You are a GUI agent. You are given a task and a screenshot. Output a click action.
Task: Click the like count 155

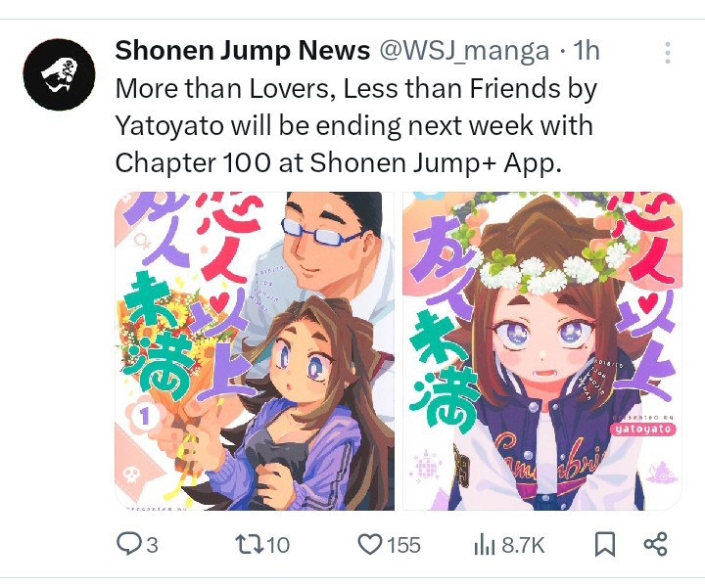(403, 545)
